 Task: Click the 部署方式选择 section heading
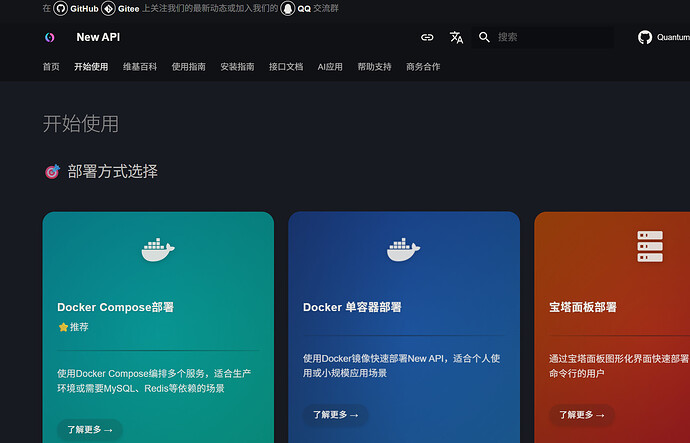(112, 171)
